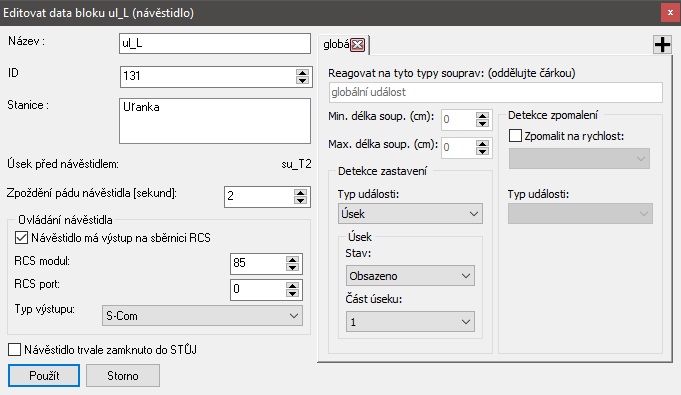
Task: Open the Typ výstupu S-Com dropdown
Action: pyautogui.click(x=202, y=316)
